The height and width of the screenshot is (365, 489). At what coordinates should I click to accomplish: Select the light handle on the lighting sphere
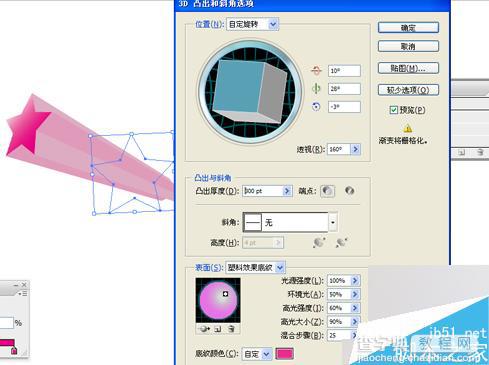pos(225,294)
